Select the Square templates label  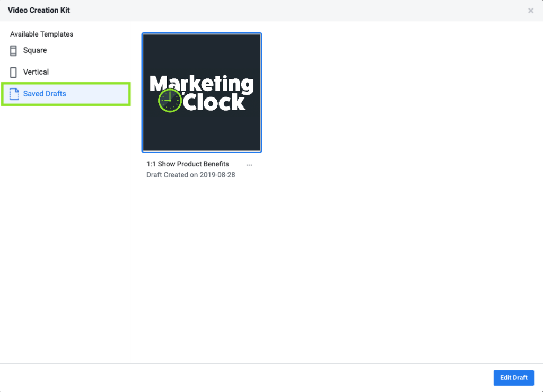point(35,50)
